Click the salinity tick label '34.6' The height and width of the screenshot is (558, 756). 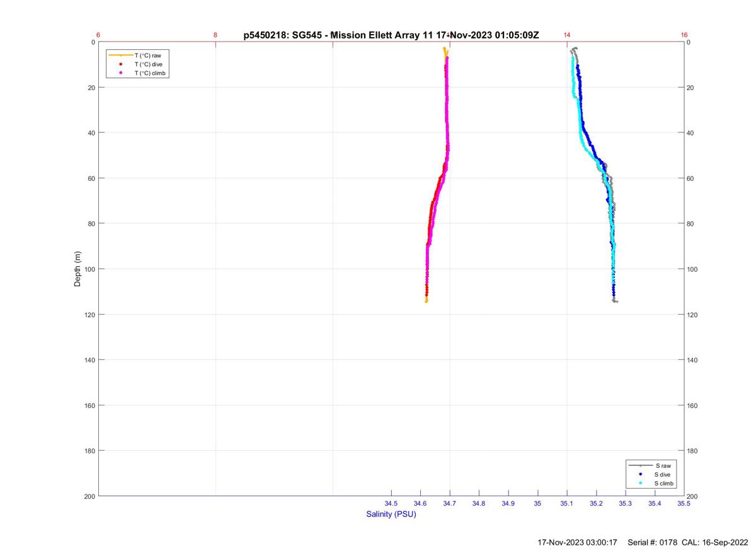420,504
